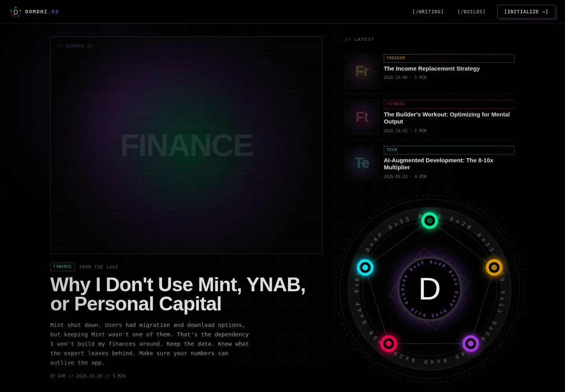The image size is (565, 392).
Task: Click the Te thumbnail for AI-Augmented Development
Action: 362,163
